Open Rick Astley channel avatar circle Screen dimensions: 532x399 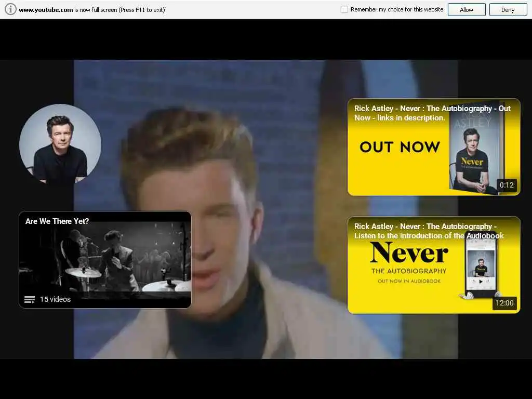(x=60, y=144)
